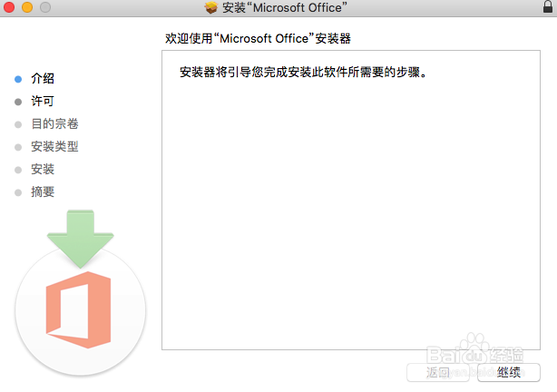This screenshot has width=557, height=392.
Task: Select the 许可 step in sidebar
Action: coord(43,102)
